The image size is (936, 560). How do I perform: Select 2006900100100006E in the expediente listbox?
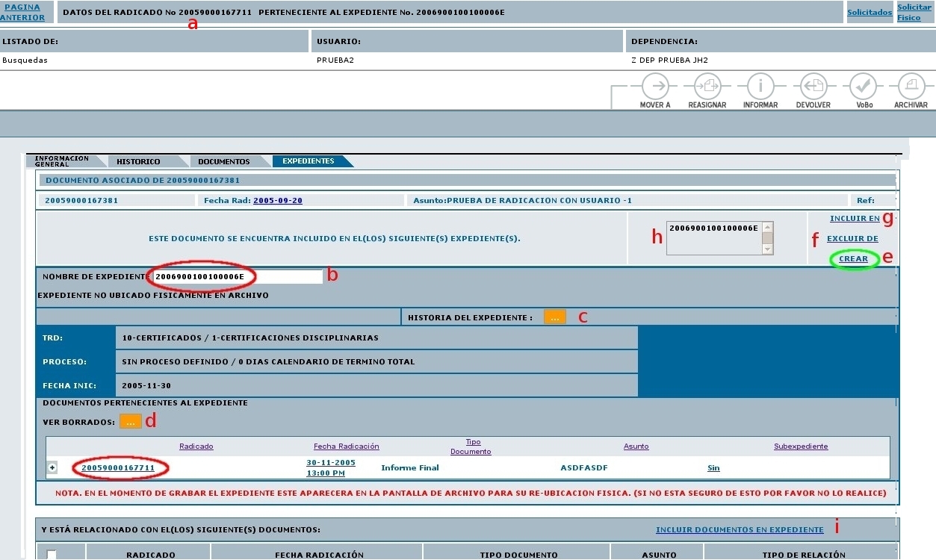coord(713,228)
